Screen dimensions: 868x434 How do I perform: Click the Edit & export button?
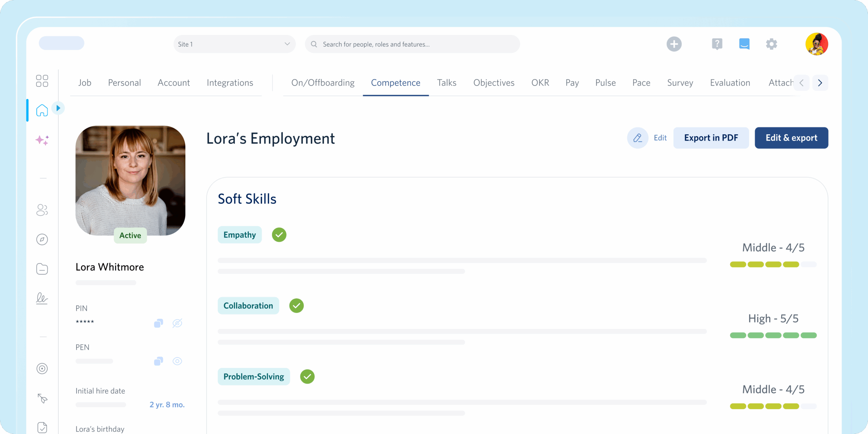791,138
